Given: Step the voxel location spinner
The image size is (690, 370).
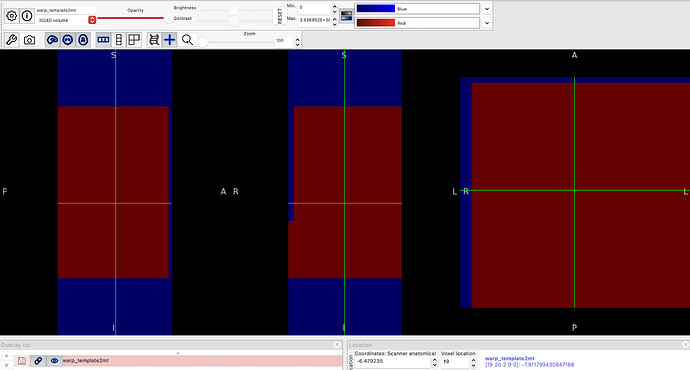Looking at the screenshot, I should (473, 362).
